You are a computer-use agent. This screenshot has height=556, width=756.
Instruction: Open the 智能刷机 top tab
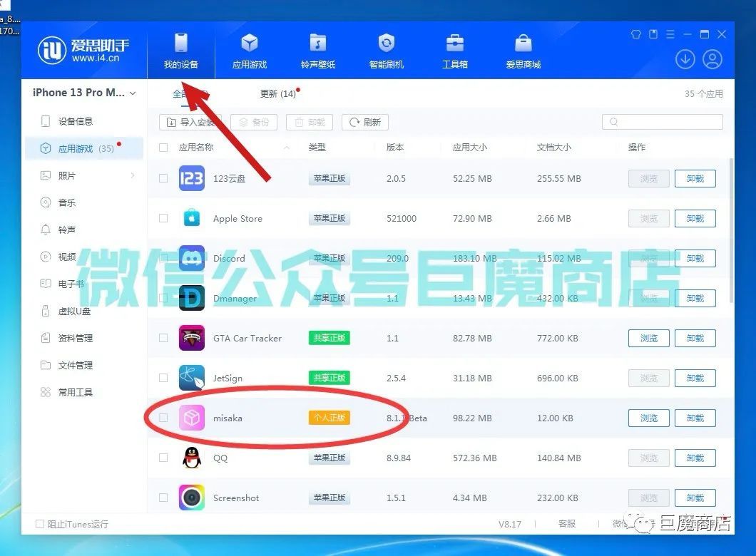coord(386,51)
